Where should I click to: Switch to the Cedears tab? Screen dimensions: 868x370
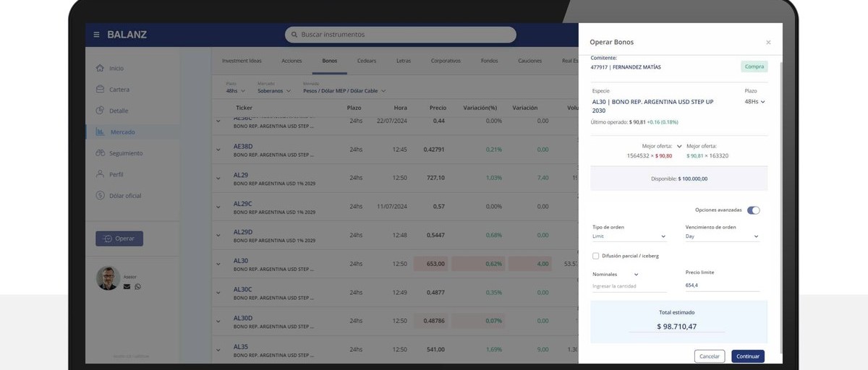click(367, 61)
